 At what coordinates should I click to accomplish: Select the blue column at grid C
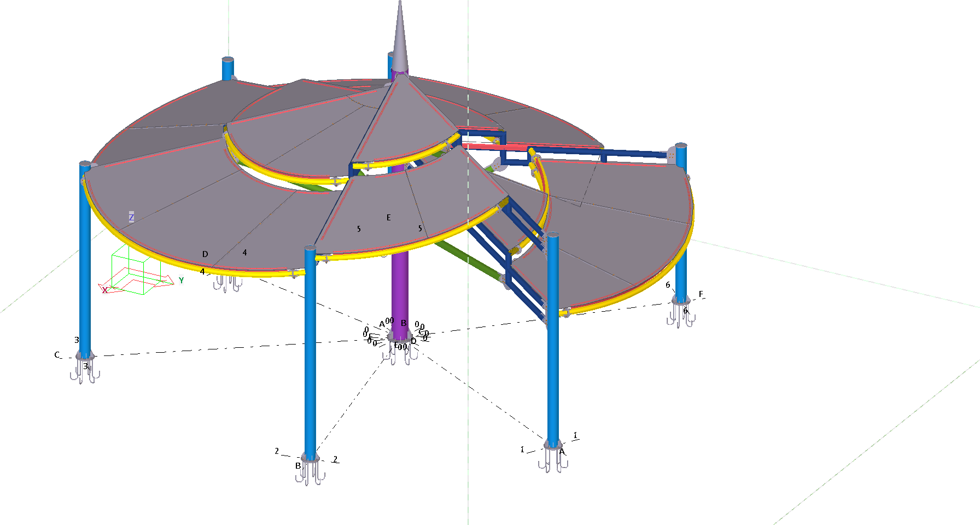coord(85,262)
